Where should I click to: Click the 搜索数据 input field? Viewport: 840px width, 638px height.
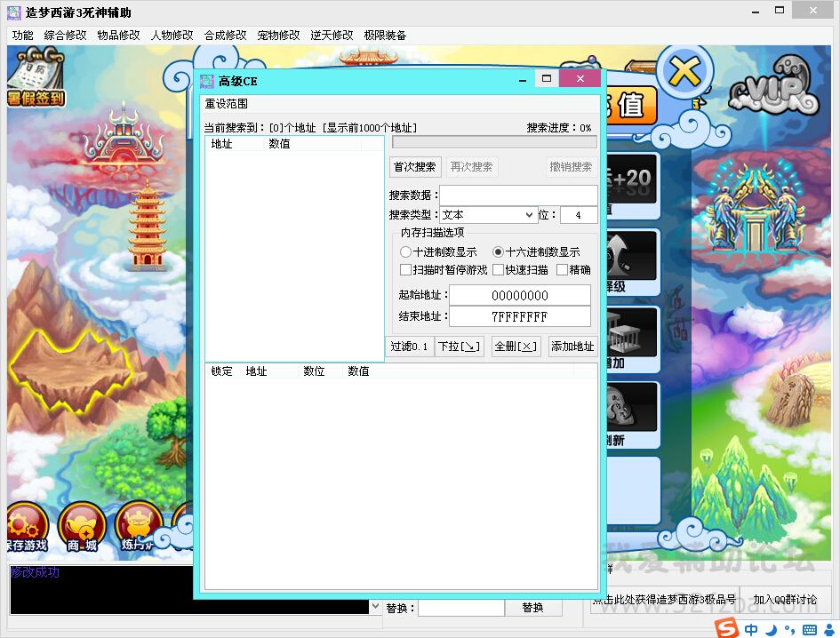[x=518, y=195]
